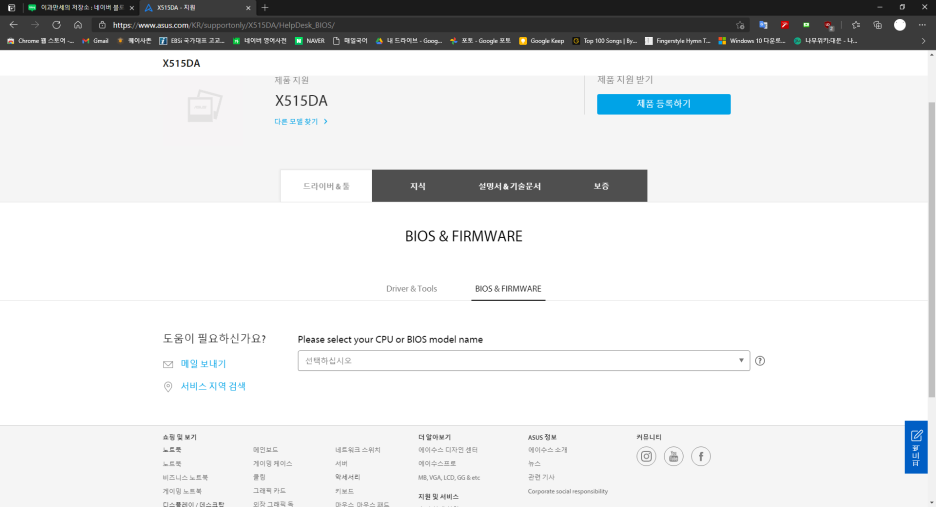The height and width of the screenshot is (507, 936).
Task: Open the browser settings ellipsis menu
Action: point(922,25)
